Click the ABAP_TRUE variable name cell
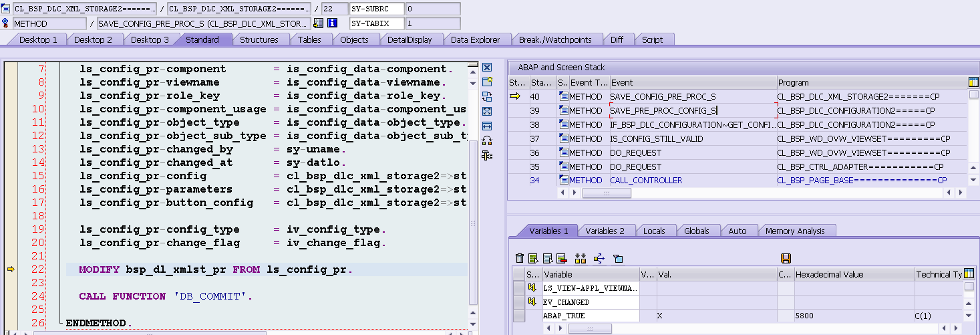980x335 pixels. click(591, 316)
